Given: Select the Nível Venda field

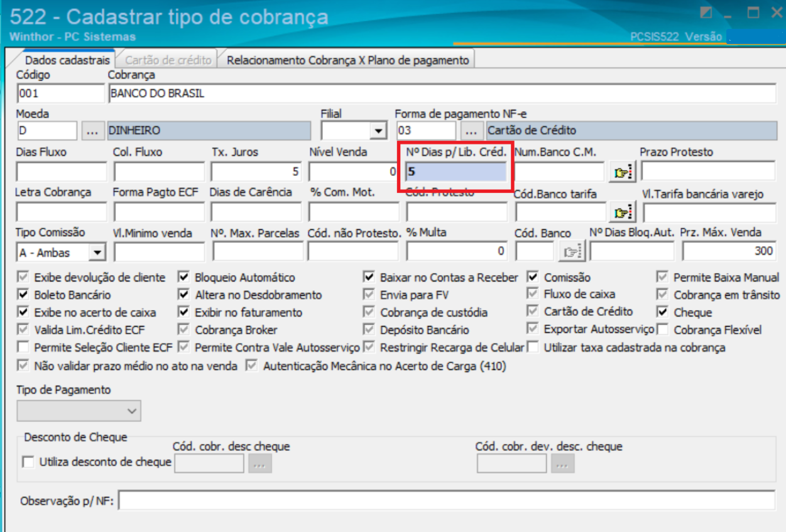Looking at the screenshot, I should point(354,171).
